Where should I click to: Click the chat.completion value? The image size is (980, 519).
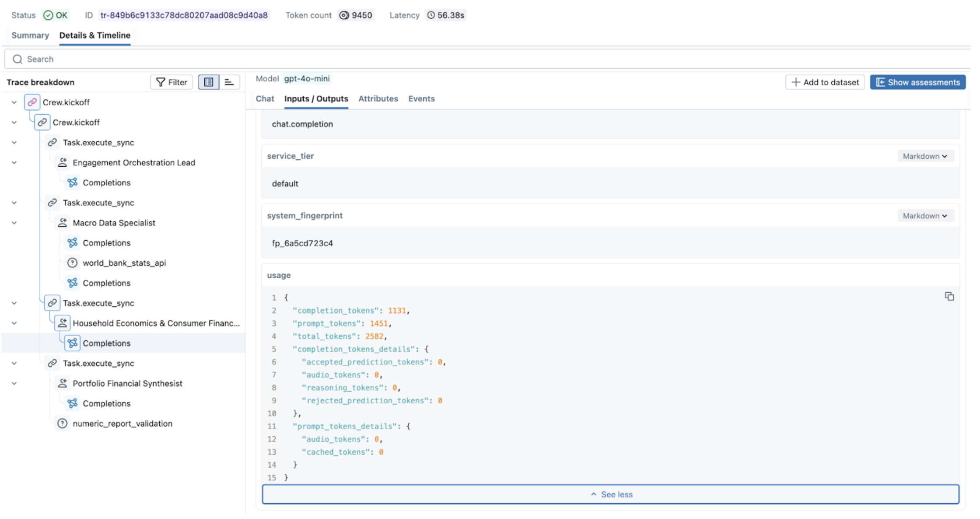302,124
